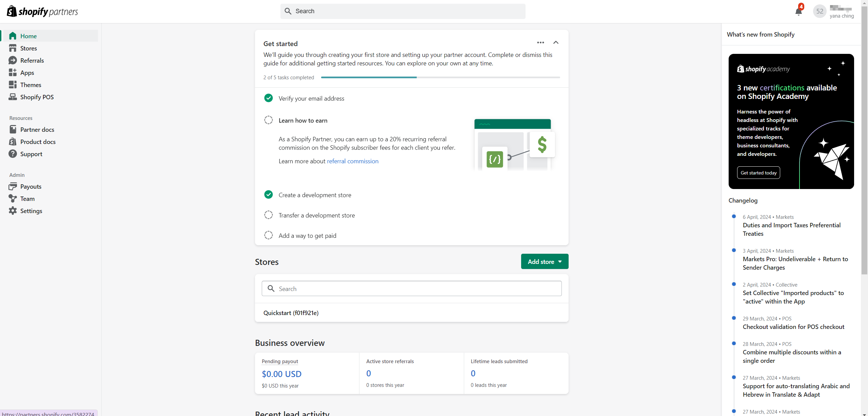This screenshot has width=868, height=416.
Task: Click the Home icon in sidebar
Action: click(13, 36)
